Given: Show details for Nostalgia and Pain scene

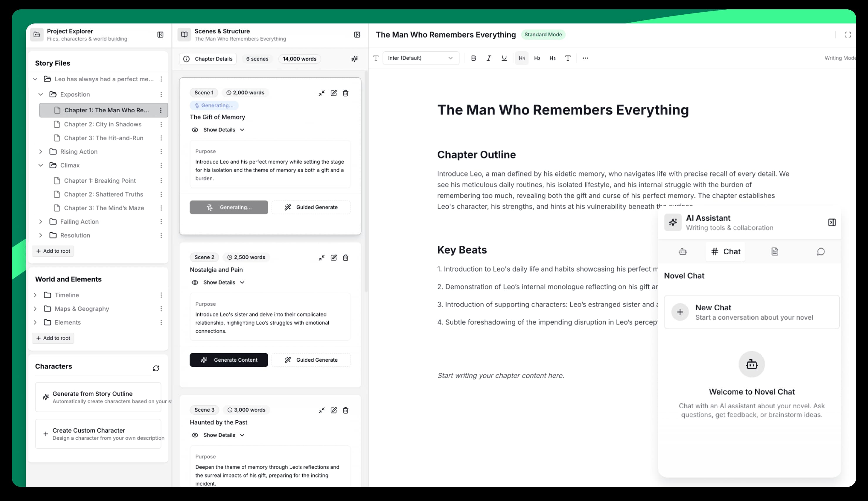Looking at the screenshot, I should [218, 282].
